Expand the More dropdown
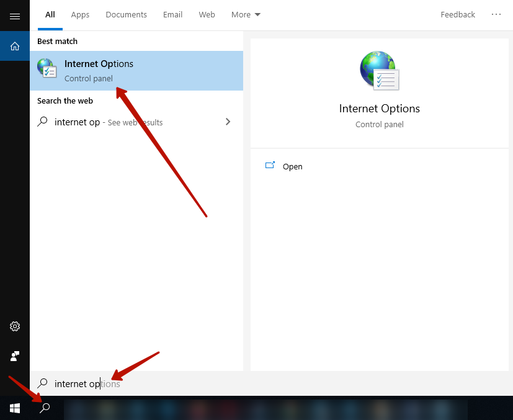Image resolution: width=513 pixels, height=420 pixels. [246, 15]
